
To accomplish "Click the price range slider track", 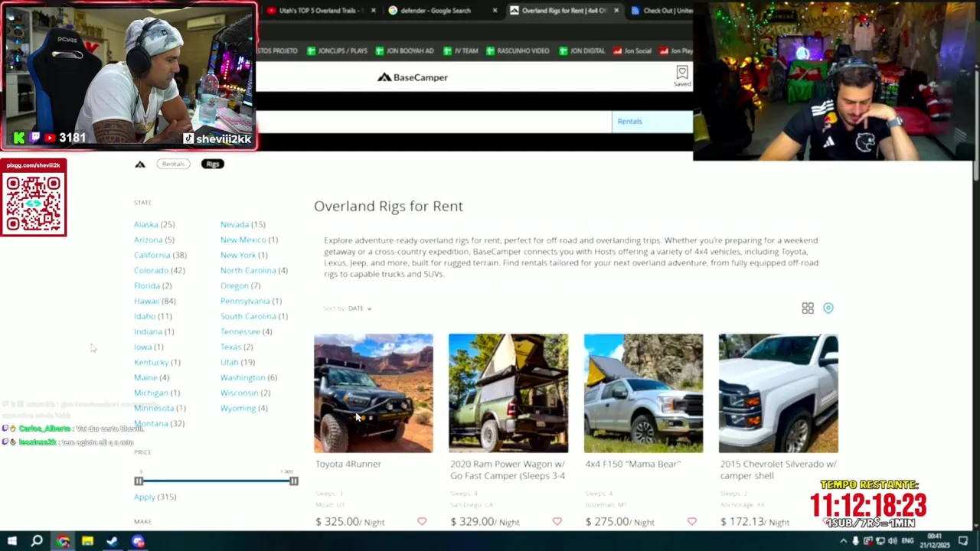I will coord(216,481).
